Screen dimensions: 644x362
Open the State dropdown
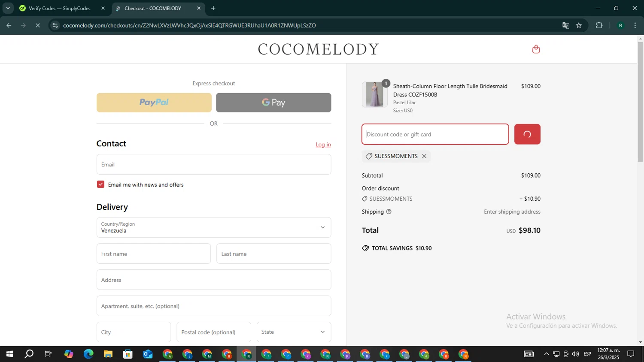point(294,332)
